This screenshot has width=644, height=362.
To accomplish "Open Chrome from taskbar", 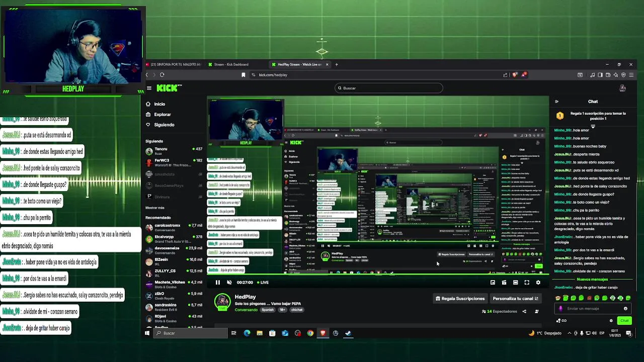I will [x=310, y=333].
